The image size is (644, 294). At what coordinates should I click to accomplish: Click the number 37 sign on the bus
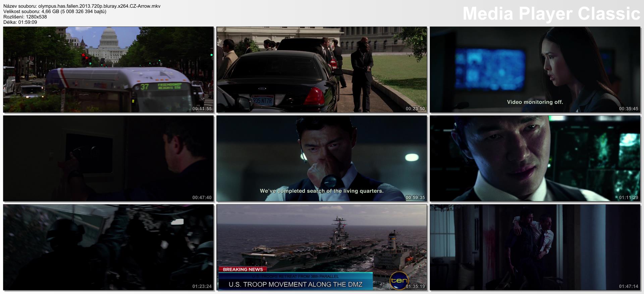[x=145, y=87]
